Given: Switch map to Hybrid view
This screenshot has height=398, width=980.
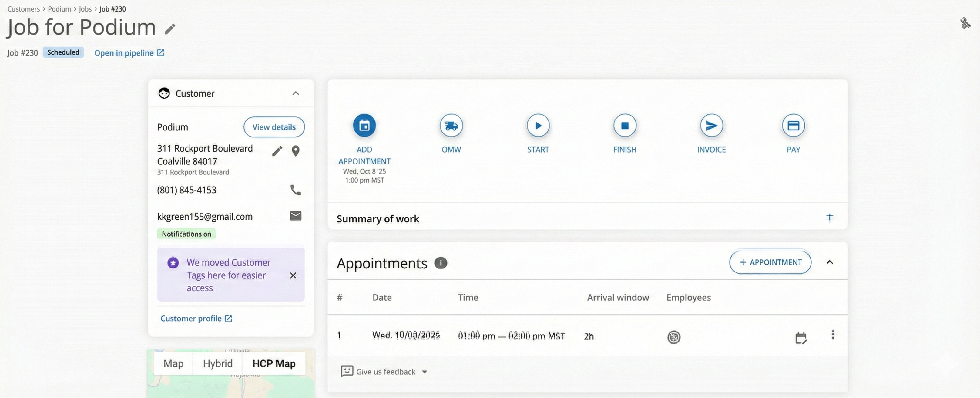Looking at the screenshot, I should pos(217,363).
